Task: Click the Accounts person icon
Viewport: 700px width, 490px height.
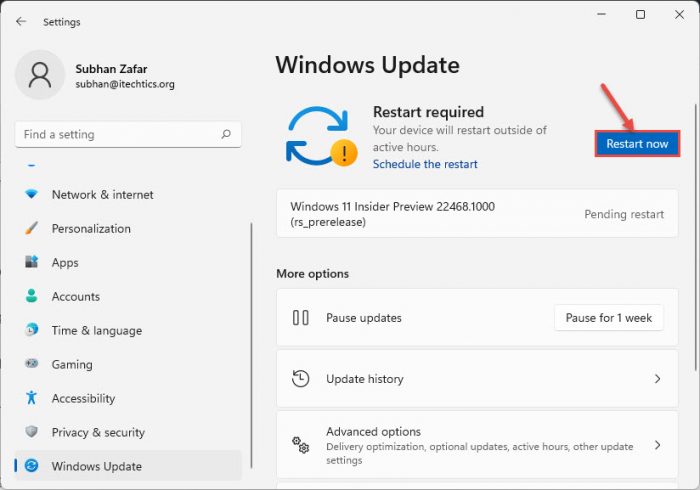Action: pyautogui.click(x=31, y=296)
